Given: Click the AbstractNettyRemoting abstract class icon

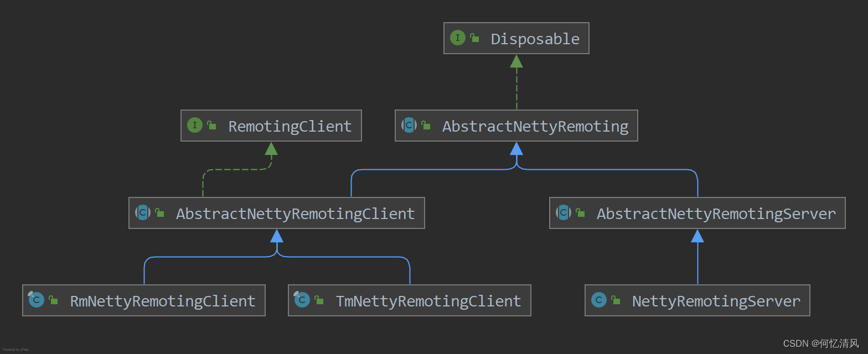Looking at the screenshot, I should [409, 126].
